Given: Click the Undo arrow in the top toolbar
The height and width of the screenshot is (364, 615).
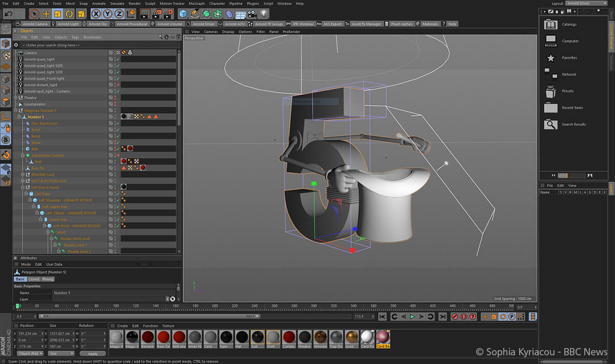Looking at the screenshot, I should 8,14.
